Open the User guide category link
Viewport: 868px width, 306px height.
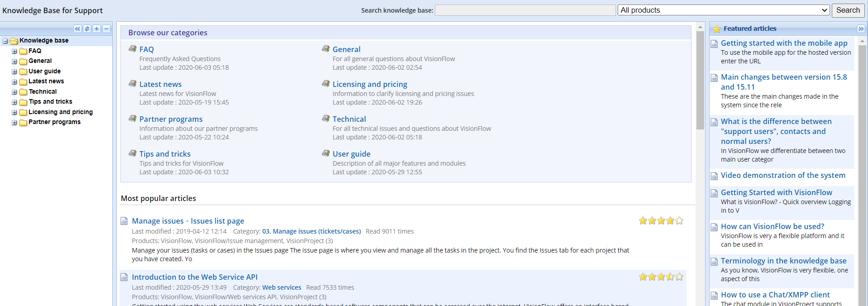[352, 154]
